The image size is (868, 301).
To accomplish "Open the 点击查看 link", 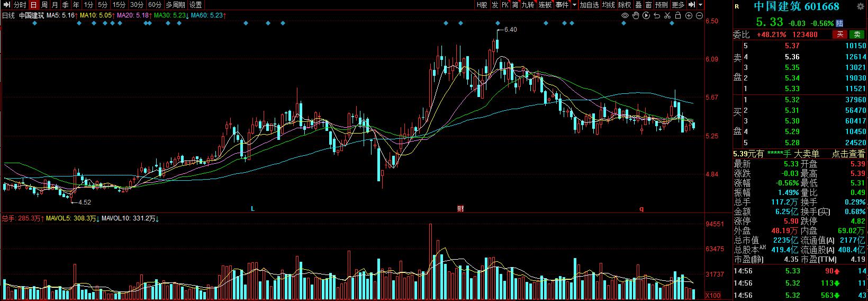I will pyautogui.click(x=848, y=154).
